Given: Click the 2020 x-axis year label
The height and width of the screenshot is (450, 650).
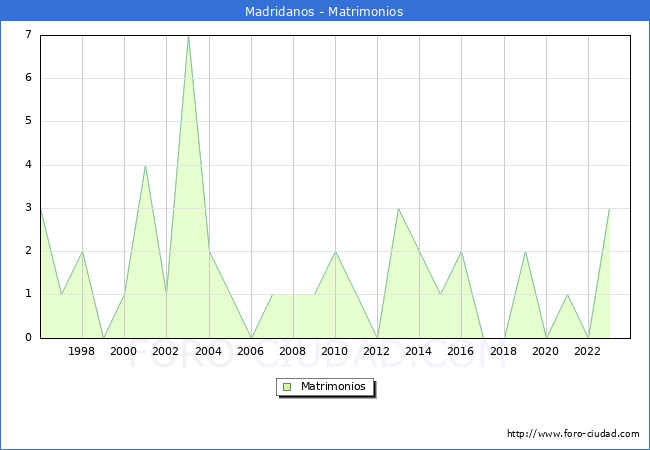Looking at the screenshot, I should coord(546,351).
